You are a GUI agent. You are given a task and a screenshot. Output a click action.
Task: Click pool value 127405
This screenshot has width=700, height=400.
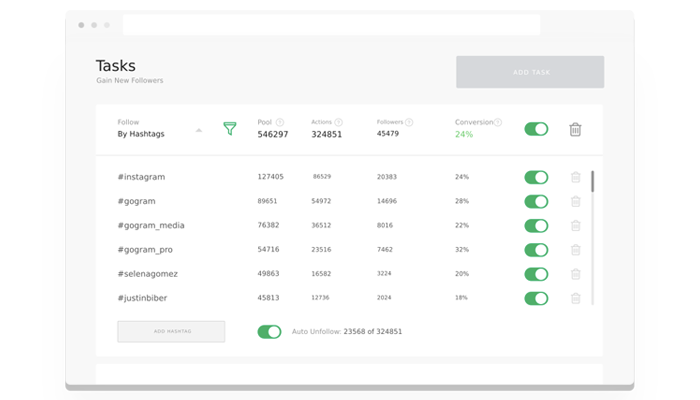270,177
